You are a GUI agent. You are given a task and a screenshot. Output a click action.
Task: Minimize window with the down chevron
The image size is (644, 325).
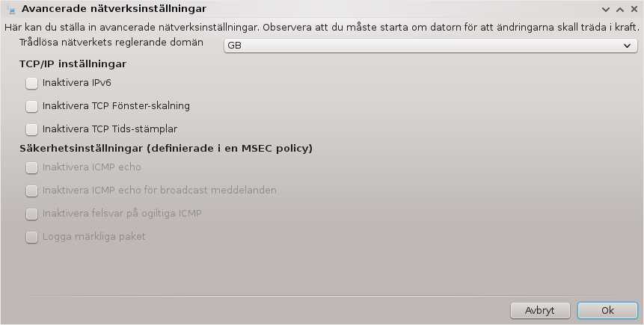[605, 10]
